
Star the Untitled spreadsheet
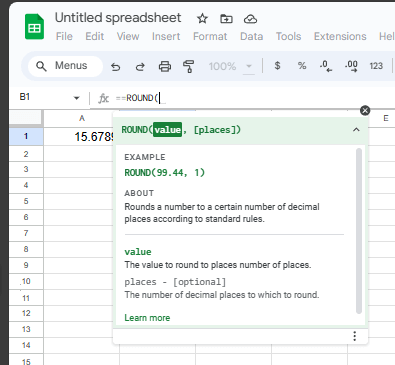click(x=202, y=19)
